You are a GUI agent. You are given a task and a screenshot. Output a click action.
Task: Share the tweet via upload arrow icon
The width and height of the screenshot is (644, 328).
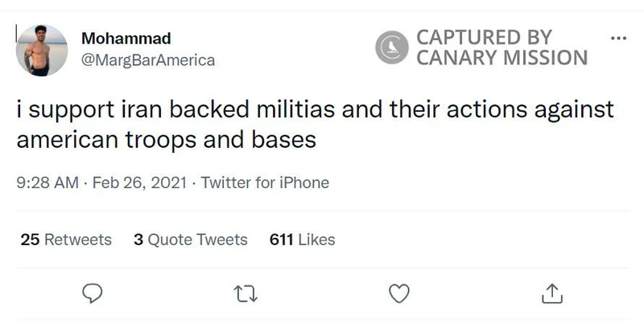click(x=551, y=294)
